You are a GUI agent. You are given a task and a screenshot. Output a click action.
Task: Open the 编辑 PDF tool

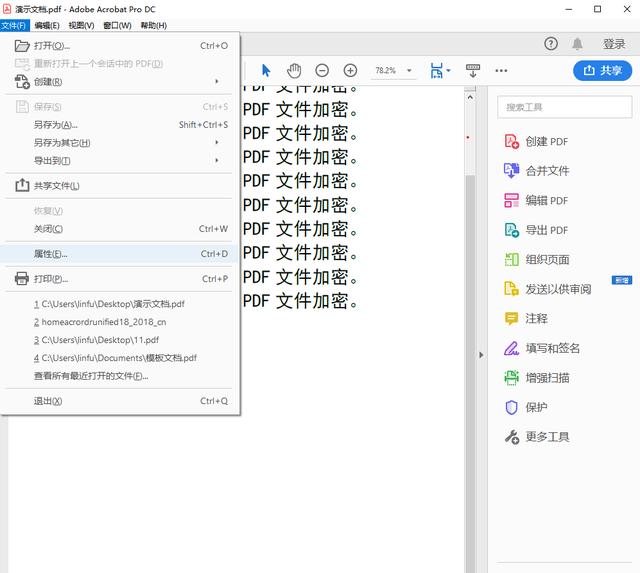536,200
